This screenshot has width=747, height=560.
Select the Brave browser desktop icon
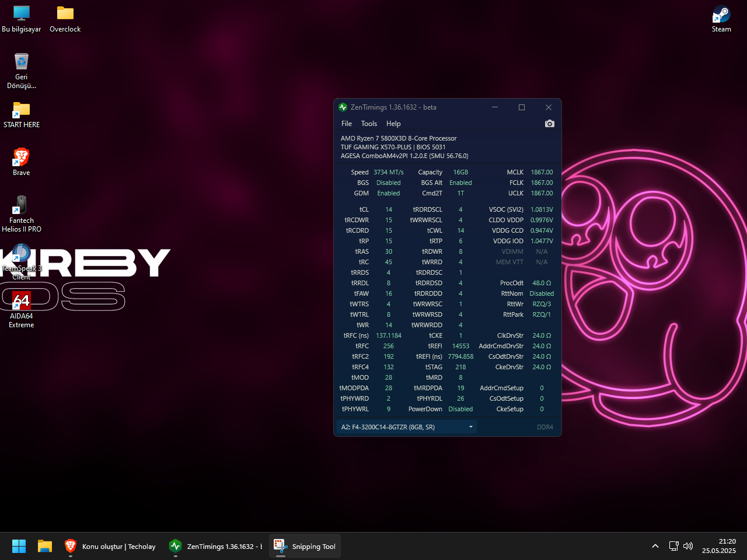click(x=22, y=163)
